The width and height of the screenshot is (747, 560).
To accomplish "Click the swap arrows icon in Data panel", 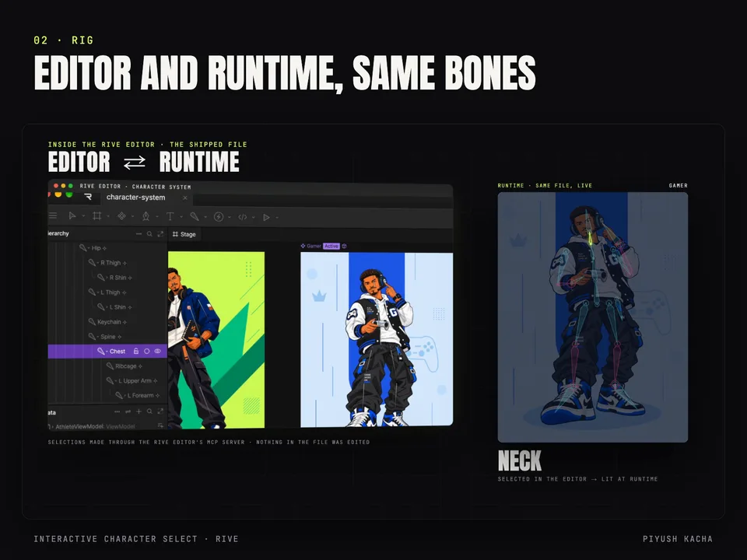I will pos(128,411).
